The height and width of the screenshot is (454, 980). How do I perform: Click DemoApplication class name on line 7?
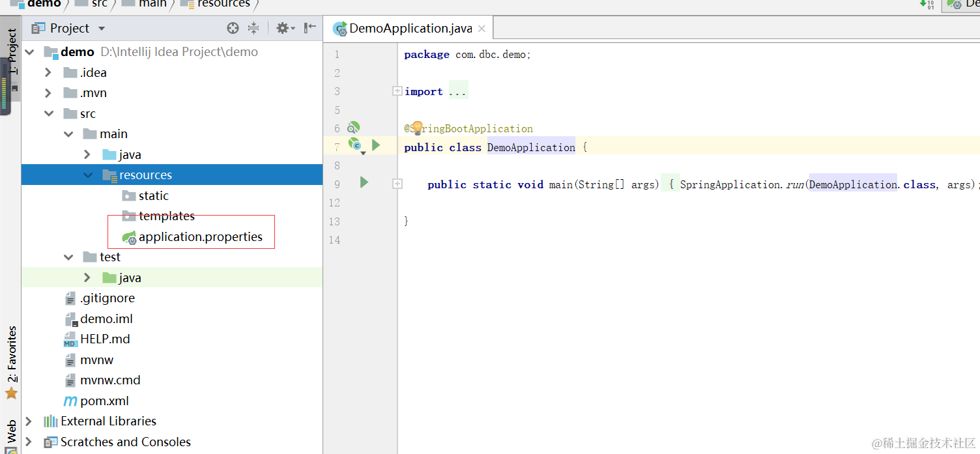[531, 147]
